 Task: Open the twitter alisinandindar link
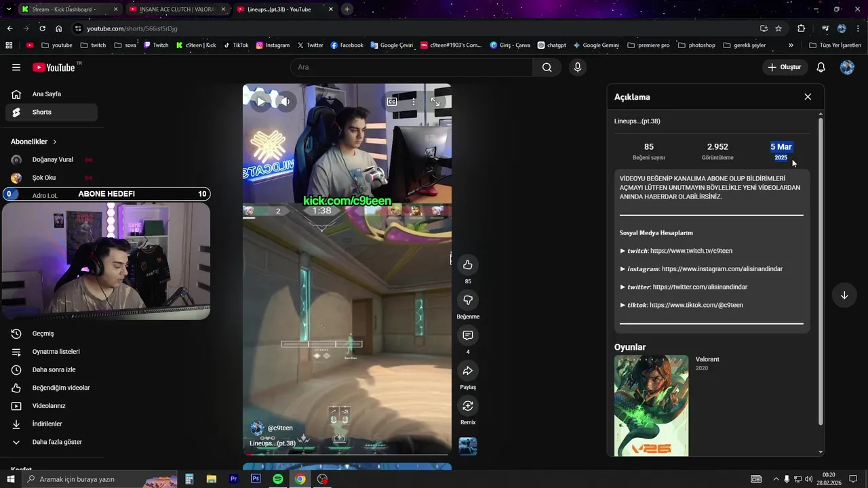[700, 287]
